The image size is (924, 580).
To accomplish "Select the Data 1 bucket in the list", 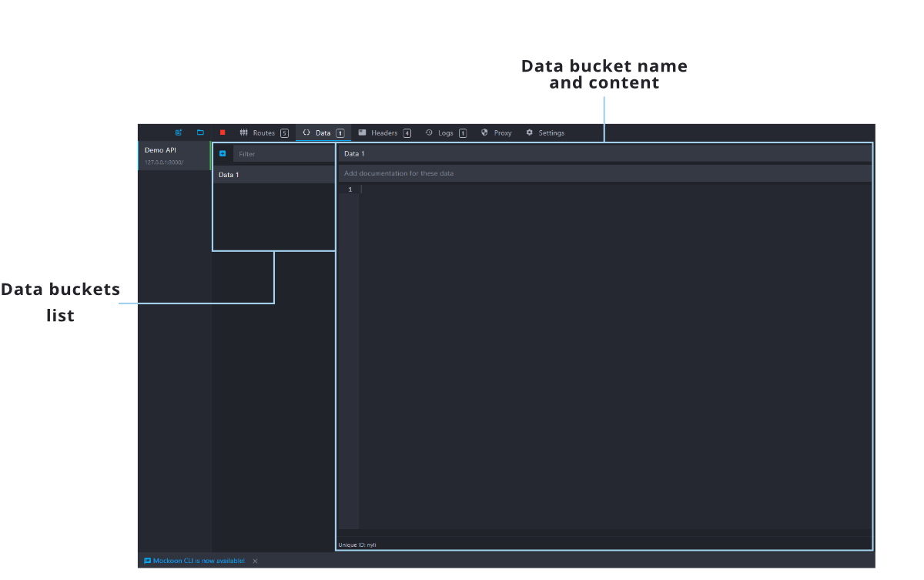I will pos(273,175).
